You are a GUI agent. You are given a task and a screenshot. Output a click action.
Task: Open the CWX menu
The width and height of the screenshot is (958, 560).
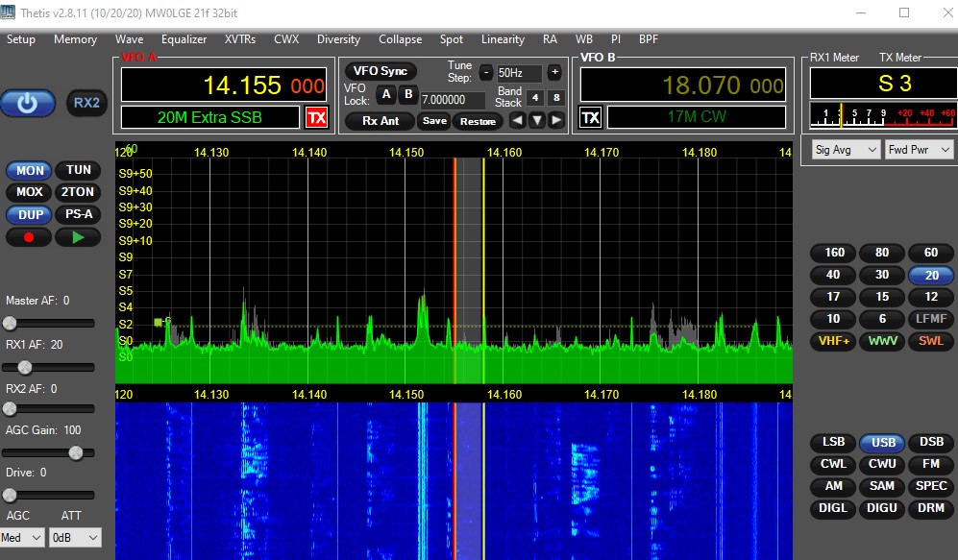coord(286,39)
